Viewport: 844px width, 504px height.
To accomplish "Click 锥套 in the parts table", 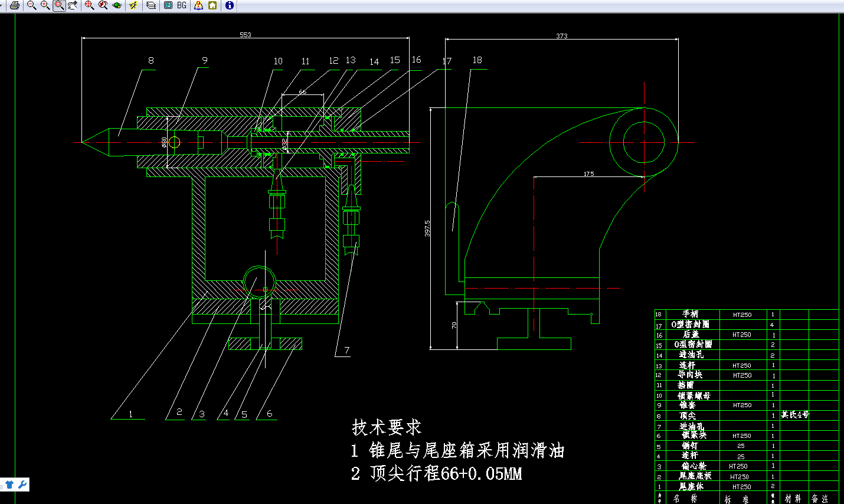I will tap(688, 405).
